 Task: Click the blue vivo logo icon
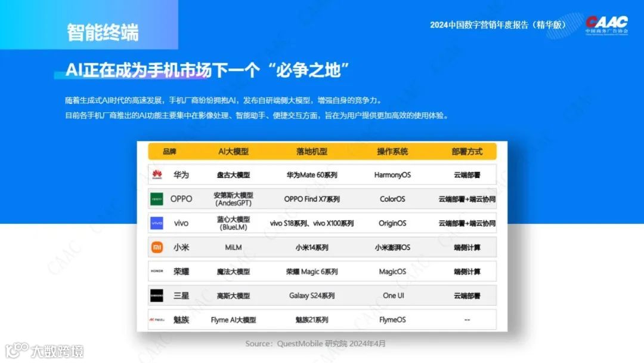click(156, 223)
